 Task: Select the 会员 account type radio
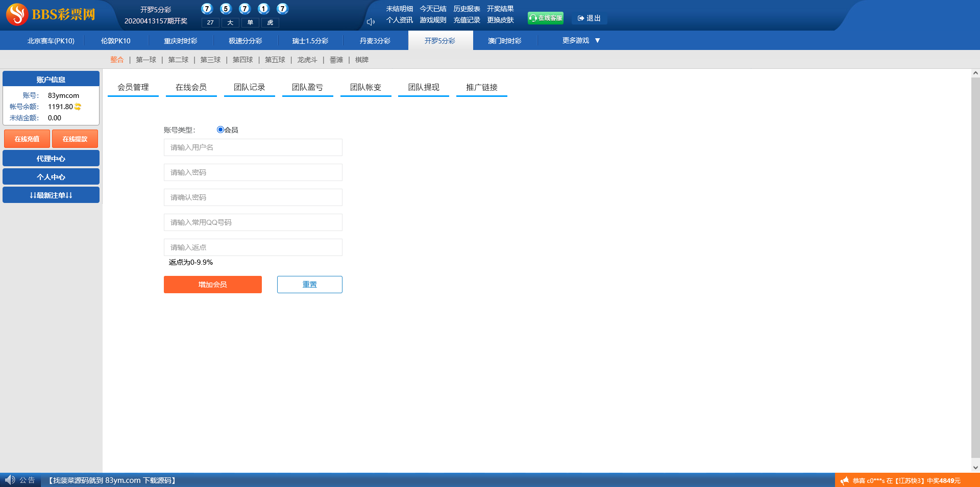tap(220, 130)
